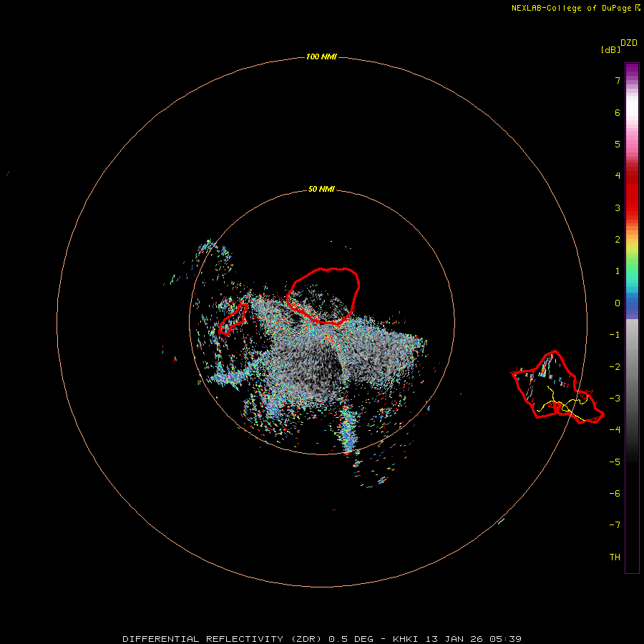This screenshot has width=644, height=644.
Task: Click the DZD color scale title
Action: tap(629, 43)
